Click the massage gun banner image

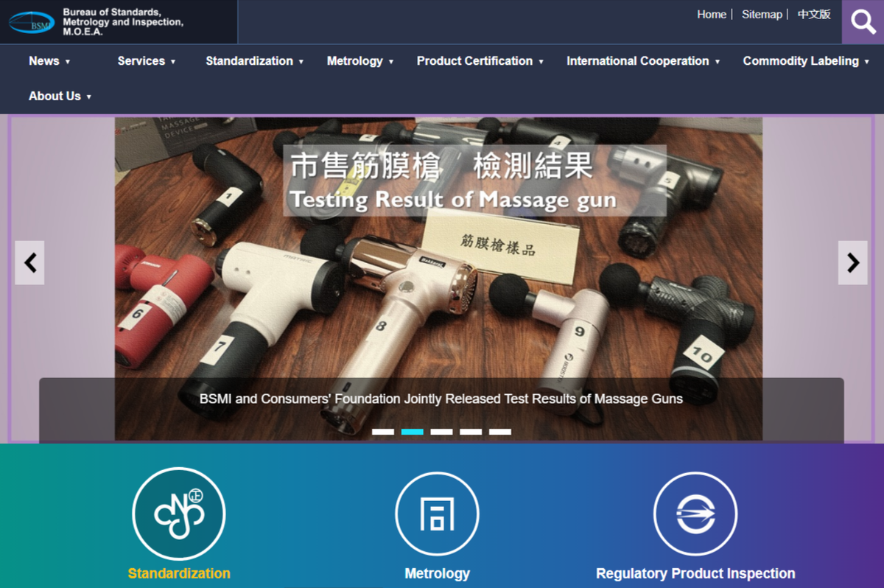coord(438,279)
